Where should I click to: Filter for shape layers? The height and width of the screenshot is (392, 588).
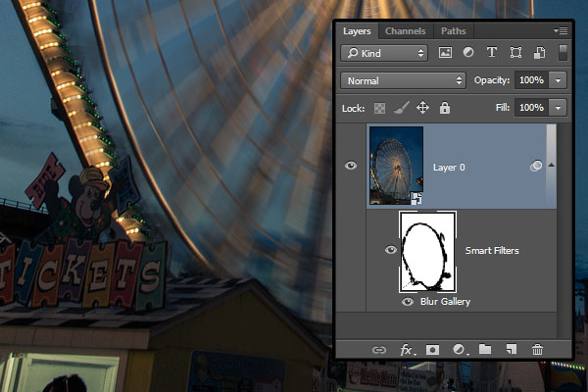coord(515,53)
